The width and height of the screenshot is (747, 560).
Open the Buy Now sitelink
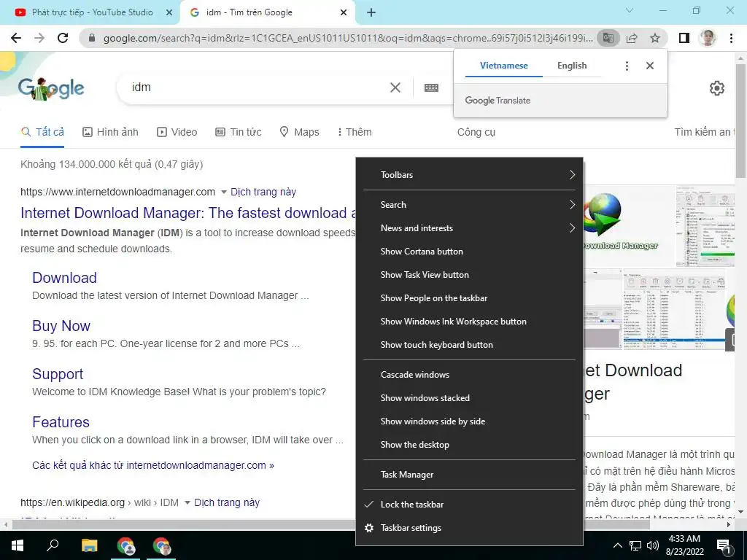pos(61,326)
